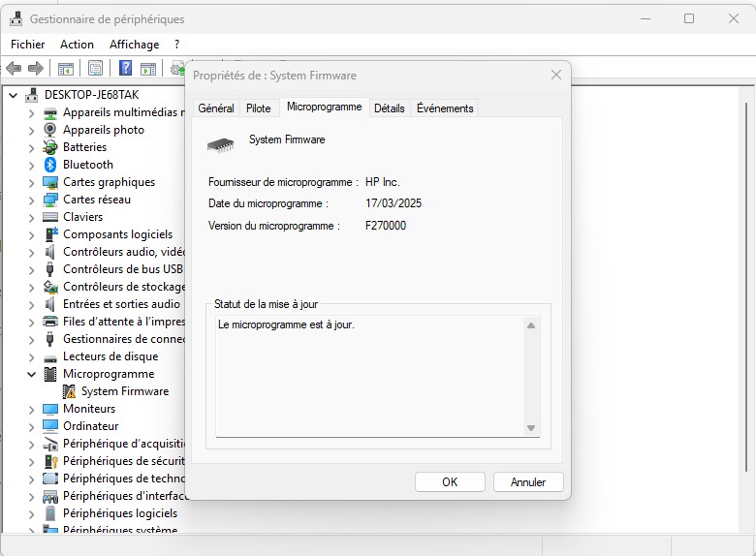Image resolution: width=756 pixels, height=556 pixels.
Task: Expand the Bluetooth category
Action: tap(31, 166)
